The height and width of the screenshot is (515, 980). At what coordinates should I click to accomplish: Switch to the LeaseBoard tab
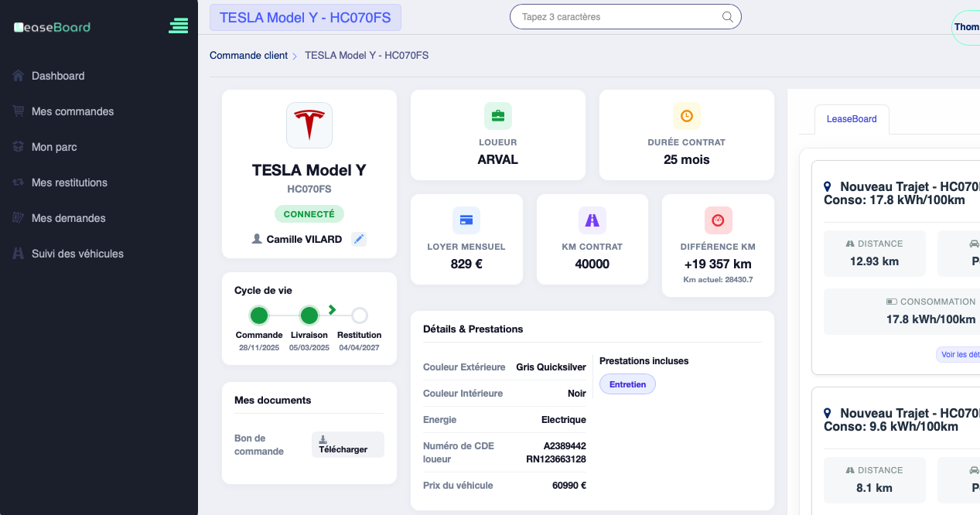click(852, 119)
